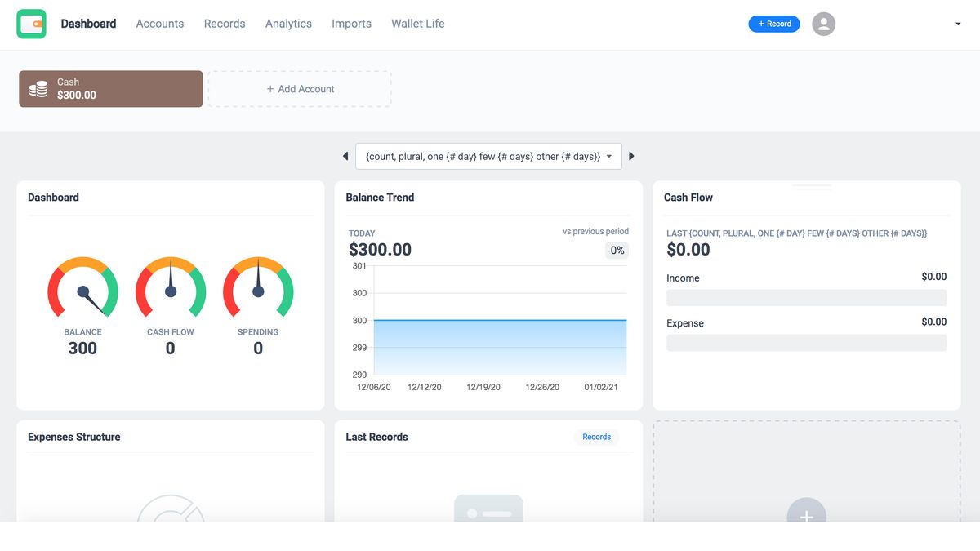The width and height of the screenshot is (980, 551).
Task: Click the + Record button
Action: click(773, 24)
